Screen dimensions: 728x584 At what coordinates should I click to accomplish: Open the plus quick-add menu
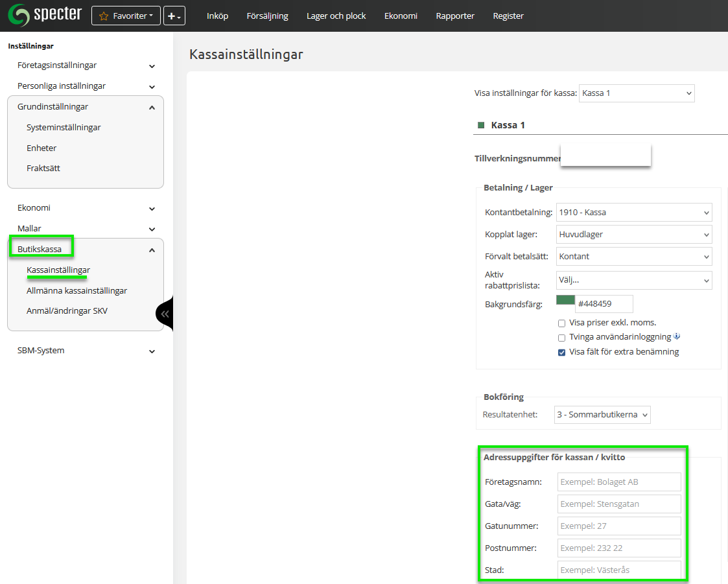pos(174,16)
